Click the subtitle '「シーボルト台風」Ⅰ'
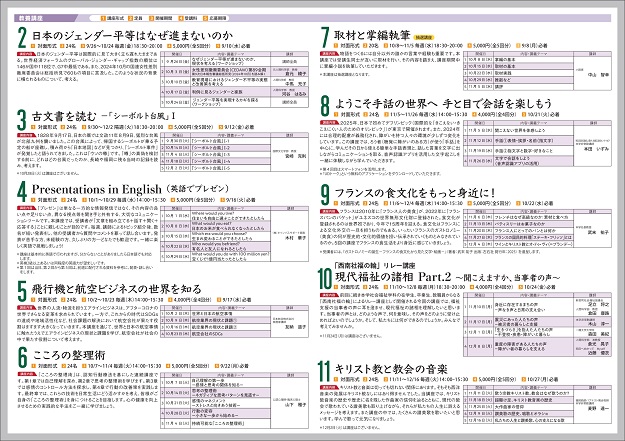 click(x=142, y=116)
